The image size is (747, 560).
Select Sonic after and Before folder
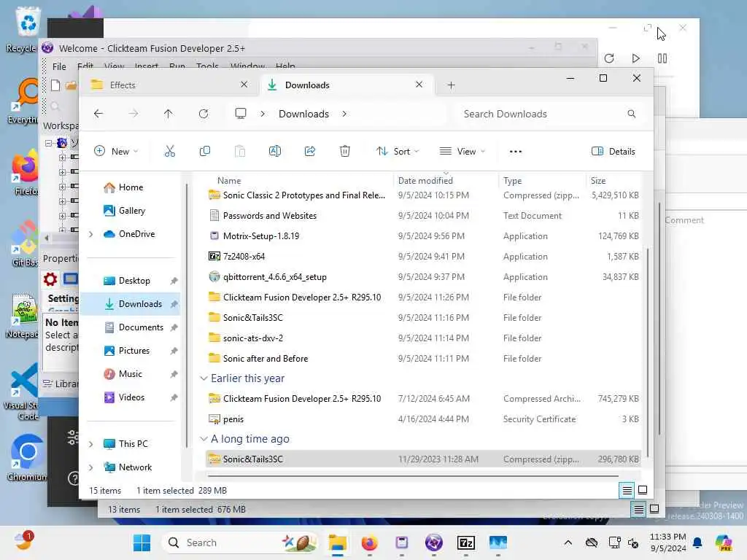422,359
